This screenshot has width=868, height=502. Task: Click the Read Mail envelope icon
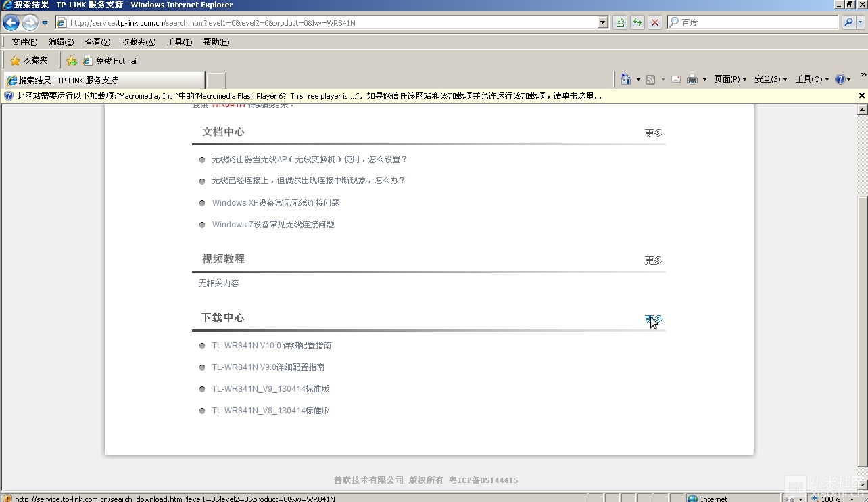(x=675, y=80)
